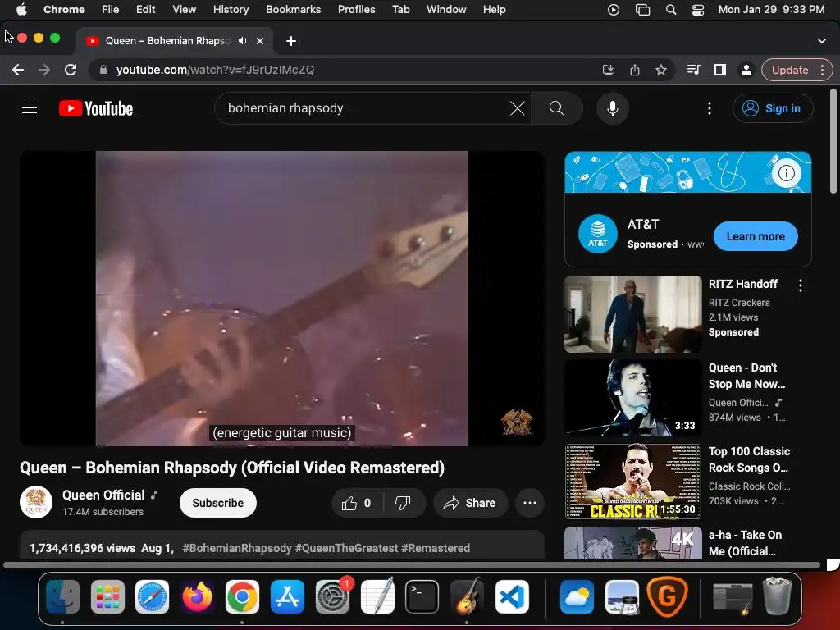Select the Queen Bohemian Rhapsody tab
The height and width of the screenshot is (630, 840).
[175, 41]
